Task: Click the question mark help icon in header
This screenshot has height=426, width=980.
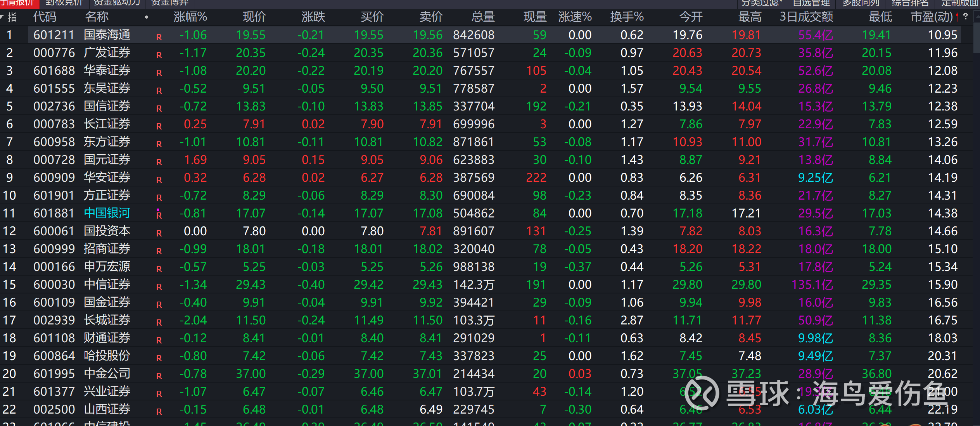Action: click(965, 16)
